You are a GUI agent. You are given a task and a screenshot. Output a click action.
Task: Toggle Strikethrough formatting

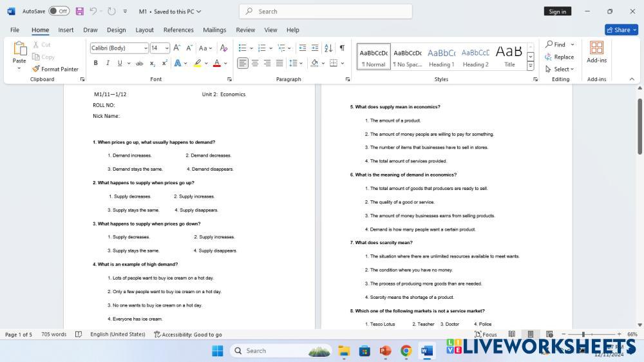(138, 63)
